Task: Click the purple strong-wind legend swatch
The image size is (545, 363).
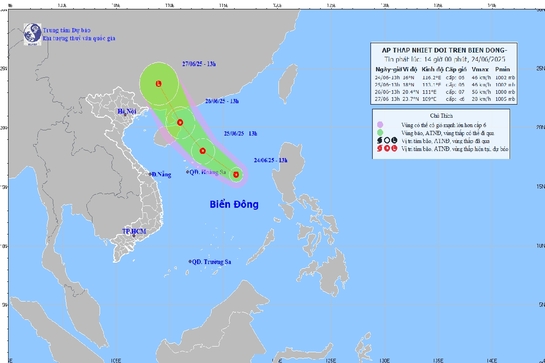Action: [x=380, y=124]
